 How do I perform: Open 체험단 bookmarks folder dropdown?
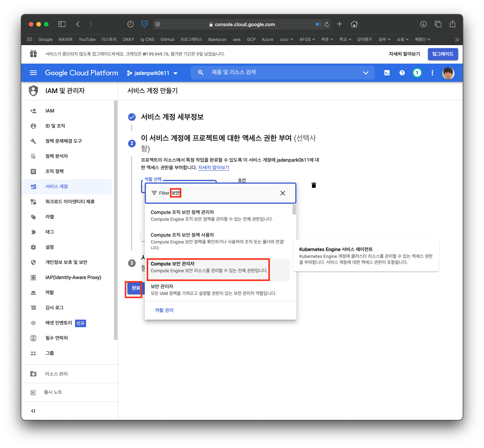tap(423, 39)
